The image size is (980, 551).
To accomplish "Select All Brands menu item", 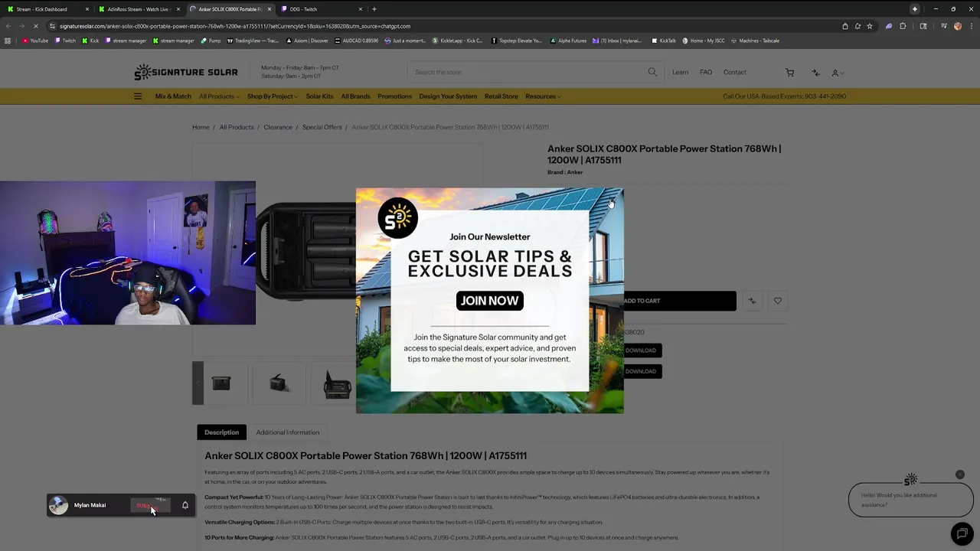I will click(355, 96).
